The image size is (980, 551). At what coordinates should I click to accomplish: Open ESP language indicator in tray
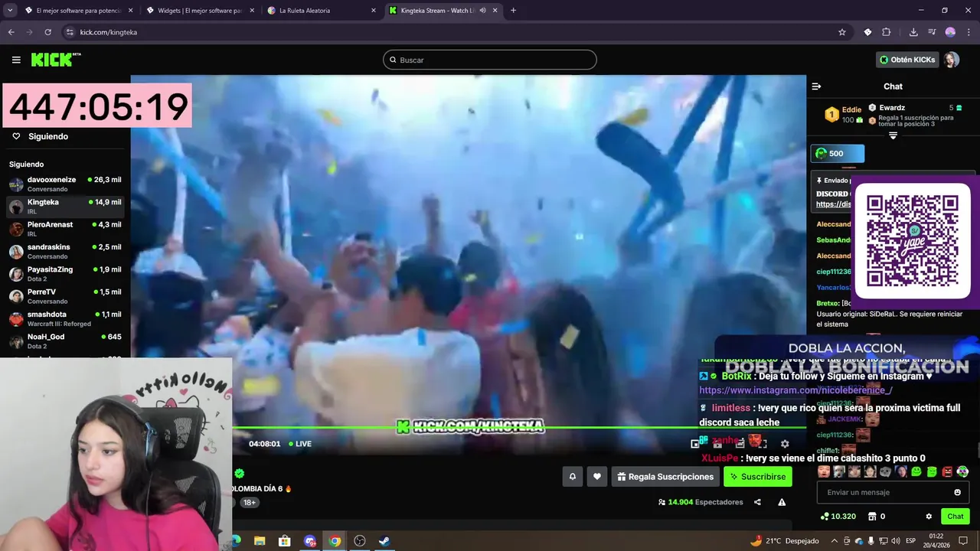(911, 541)
